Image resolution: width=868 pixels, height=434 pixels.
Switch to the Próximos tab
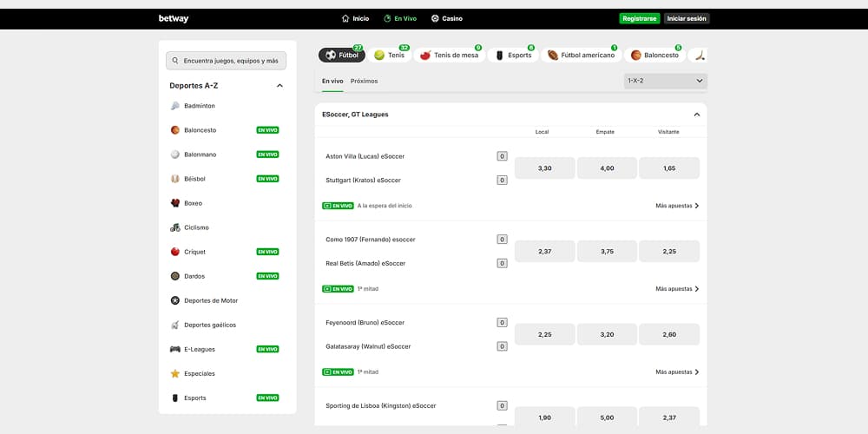point(365,82)
